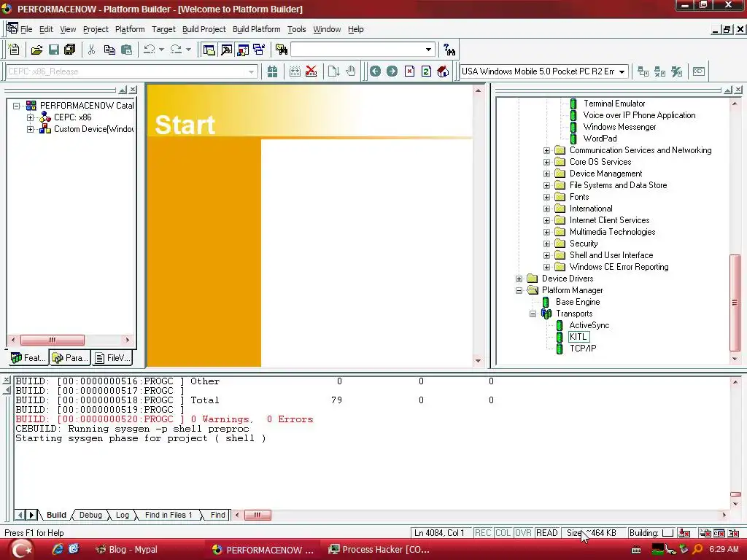Click the Search help binoculars question icon
This screenshot has height=560, width=747.
[449, 50]
